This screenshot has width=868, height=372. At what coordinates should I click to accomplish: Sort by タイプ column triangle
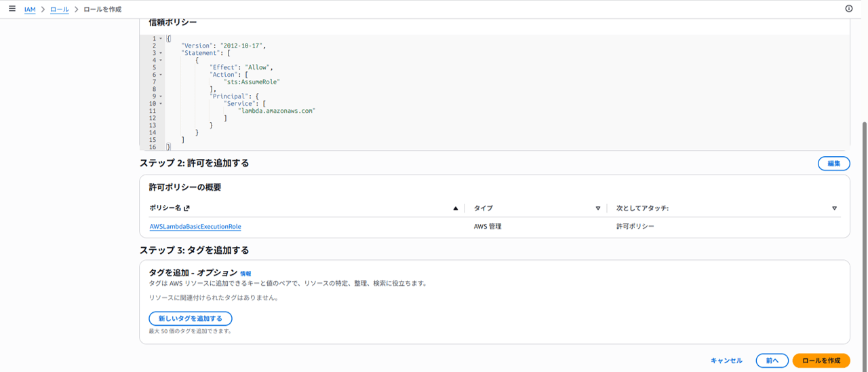[x=598, y=208]
